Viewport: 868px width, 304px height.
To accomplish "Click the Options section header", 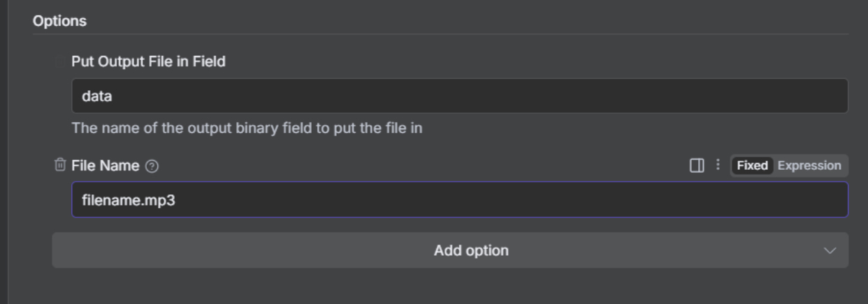I will pos(59,22).
